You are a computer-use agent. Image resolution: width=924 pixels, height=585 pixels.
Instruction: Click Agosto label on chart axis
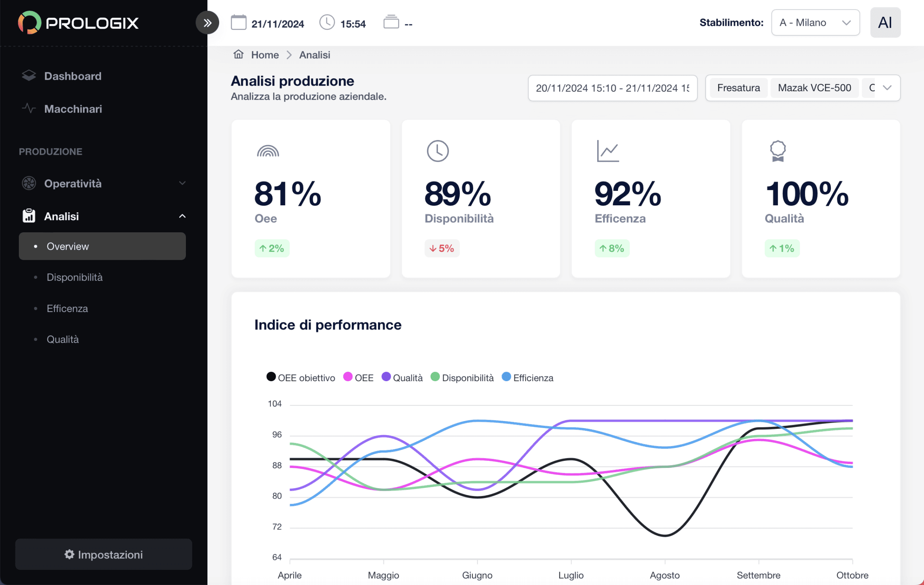point(665,575)
